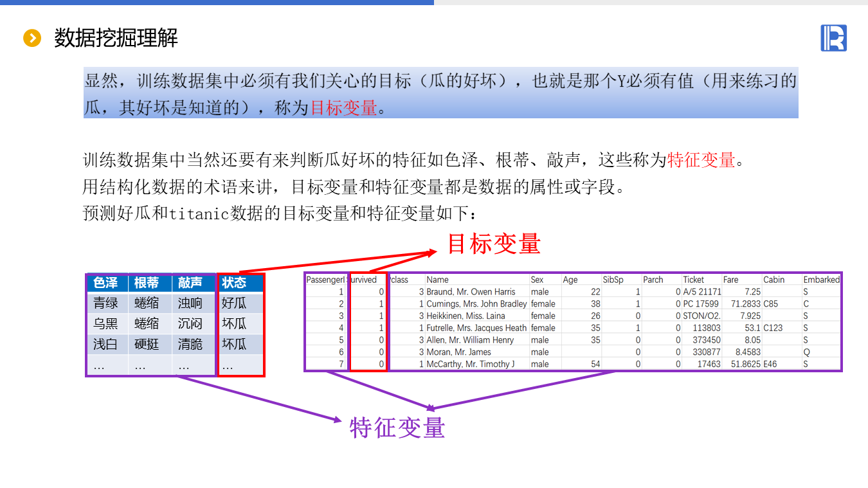Click fare value 71.2833
The width and height of the screenshot is (868, 488).
tap(746, 303)
